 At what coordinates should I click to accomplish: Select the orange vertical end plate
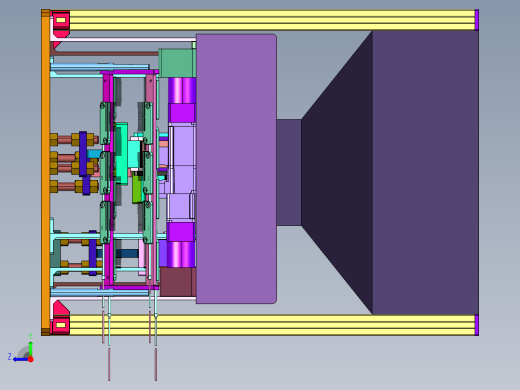point(45,172)
